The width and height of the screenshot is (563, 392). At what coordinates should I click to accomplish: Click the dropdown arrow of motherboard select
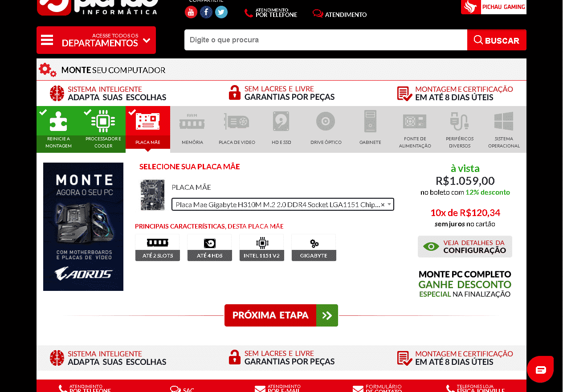[389, 204]
